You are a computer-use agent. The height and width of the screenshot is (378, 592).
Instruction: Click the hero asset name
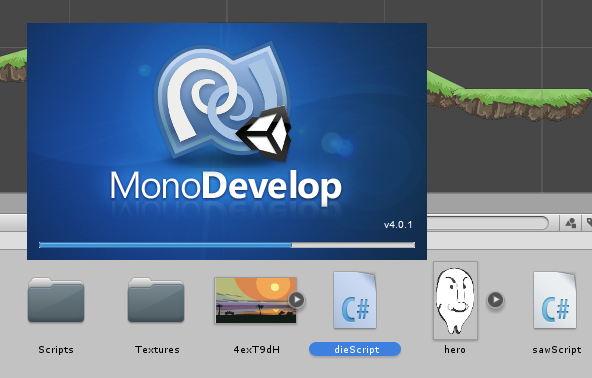pos(455,350)
